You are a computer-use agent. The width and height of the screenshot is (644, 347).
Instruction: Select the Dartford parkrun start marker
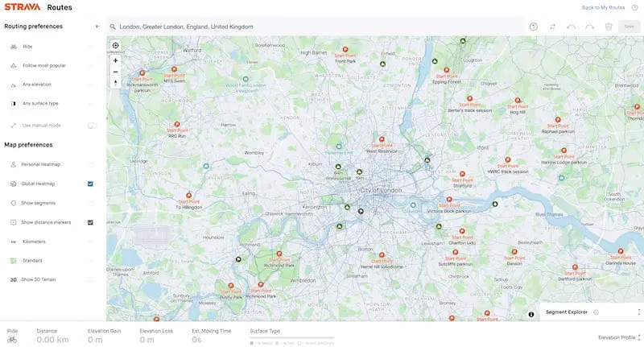click(x=575, y=267)
